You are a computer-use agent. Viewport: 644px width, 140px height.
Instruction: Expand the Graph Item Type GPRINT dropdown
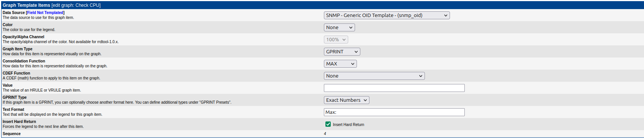click(342, 52)
